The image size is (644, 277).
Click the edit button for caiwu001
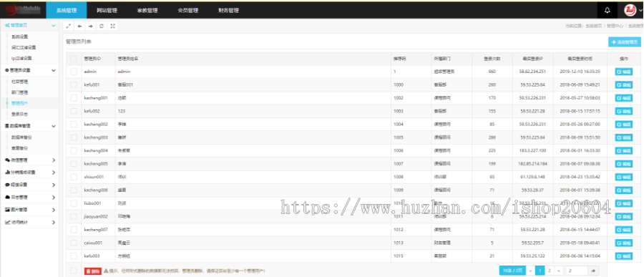point(623,243)
